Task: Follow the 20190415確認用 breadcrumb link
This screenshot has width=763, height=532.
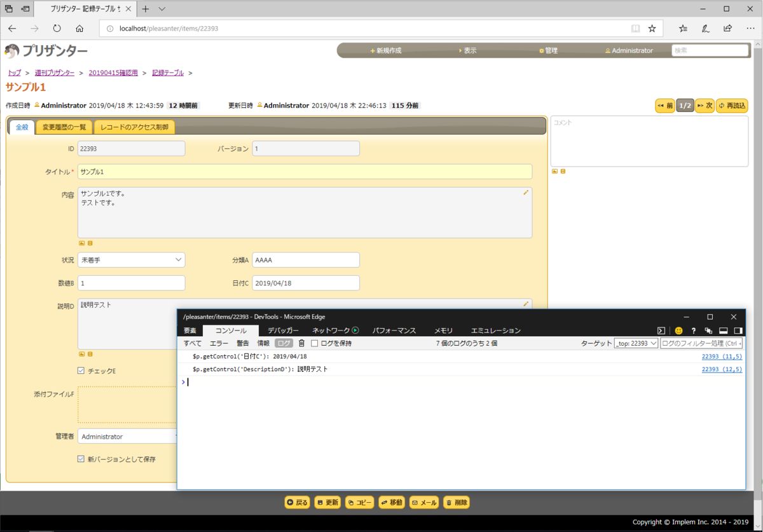Action: click(x=113, y=73)
